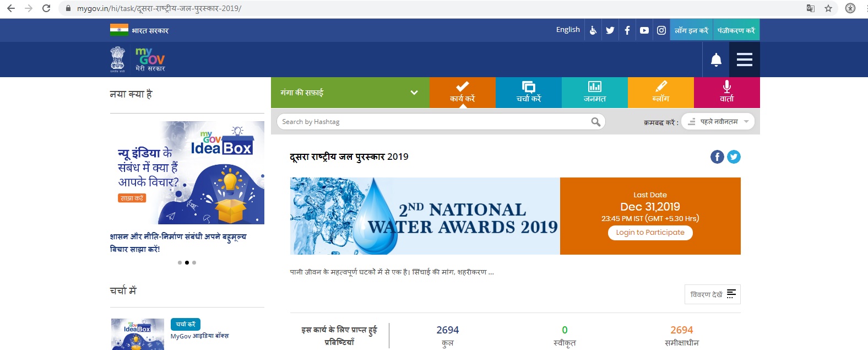Select the second carousel dot indicator
Image resolution: width=868 pixels, height=350 pixels.
coord(187,262)
